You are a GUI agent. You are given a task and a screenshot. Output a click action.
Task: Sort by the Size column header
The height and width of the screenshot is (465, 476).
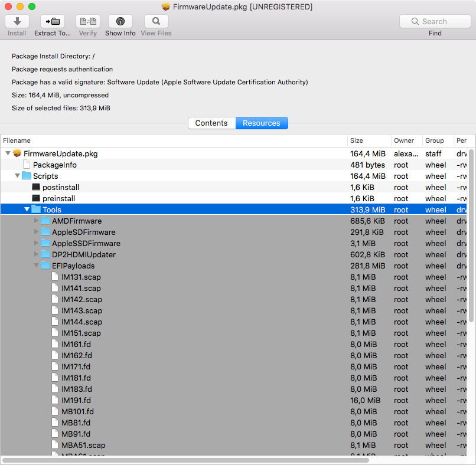369,141
